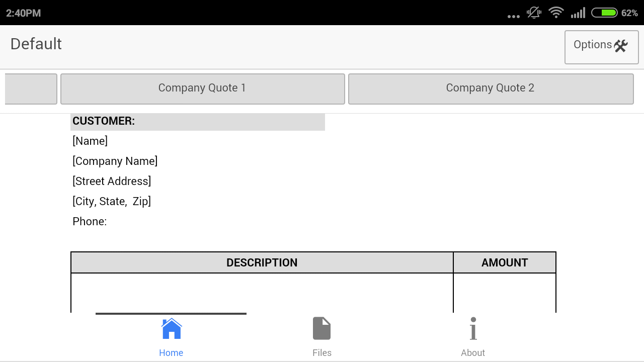Open the Files document icon
This screenshot has height=362, width=644.
coord(321,329)
